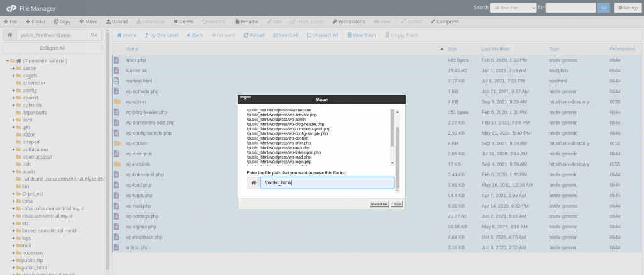Click the Move Files button

coord(379,204)
